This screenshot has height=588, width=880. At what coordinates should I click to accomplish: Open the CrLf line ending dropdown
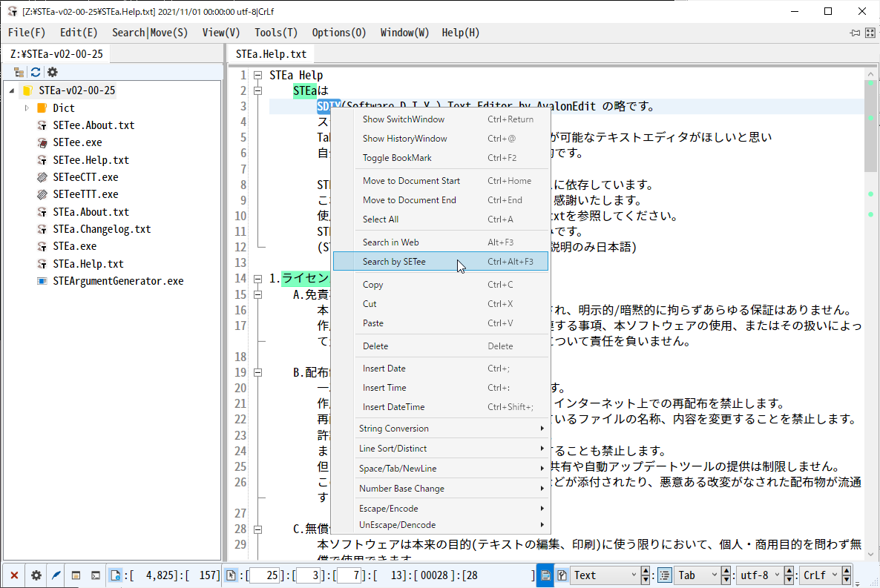tap(819, 575)
